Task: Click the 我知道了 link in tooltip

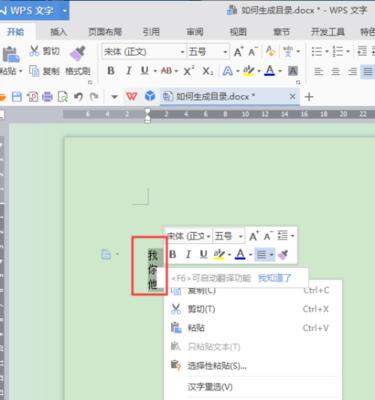Action: [x=275, y=278]
